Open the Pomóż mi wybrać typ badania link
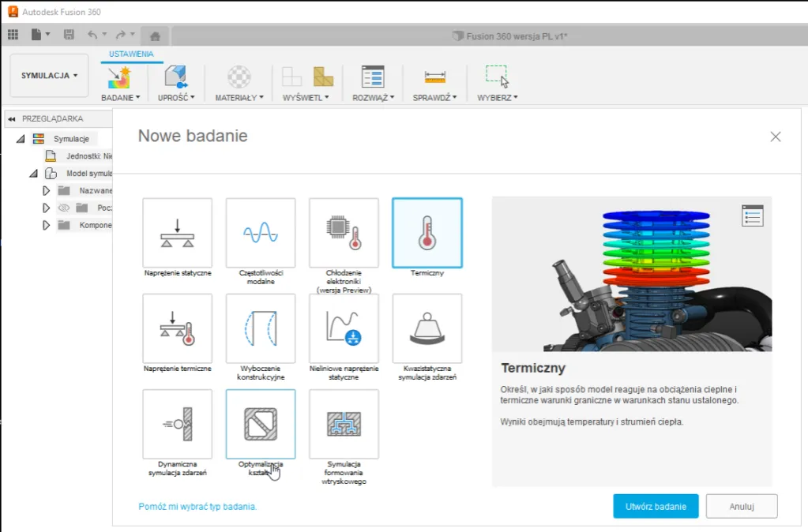Screen dimensions: 808x532 197,506
